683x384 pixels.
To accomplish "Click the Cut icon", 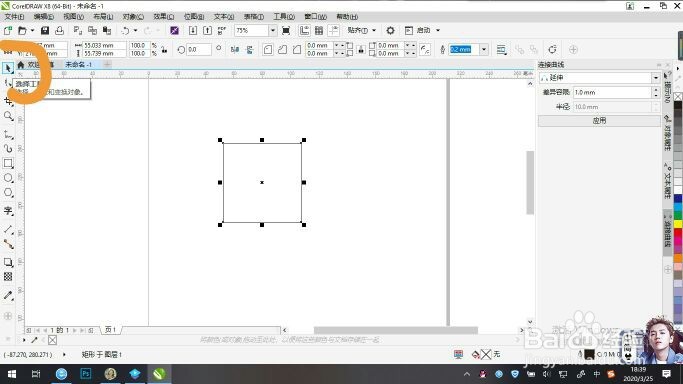I will click(x=78, y=30).
